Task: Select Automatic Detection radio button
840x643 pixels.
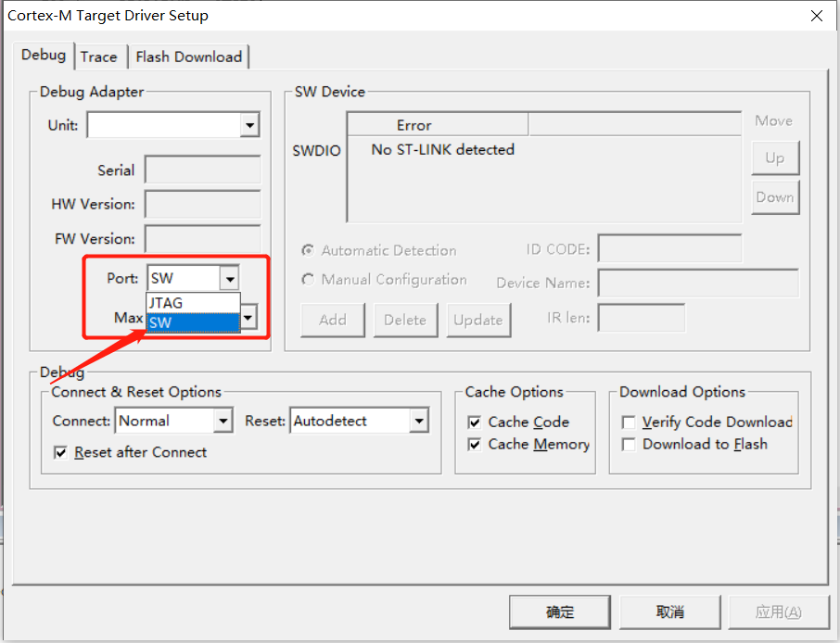Action: tap(308, 250)
